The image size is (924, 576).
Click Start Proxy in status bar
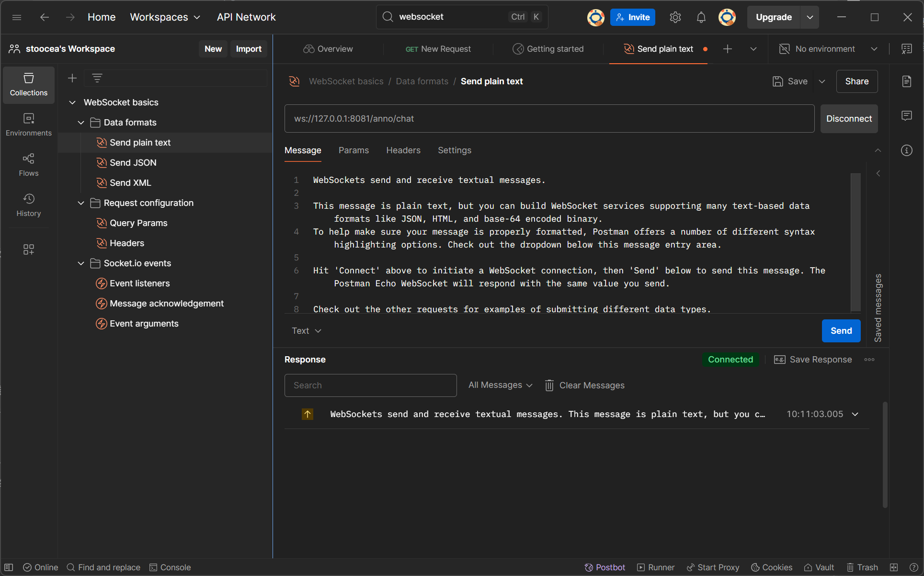click(713, 567)
